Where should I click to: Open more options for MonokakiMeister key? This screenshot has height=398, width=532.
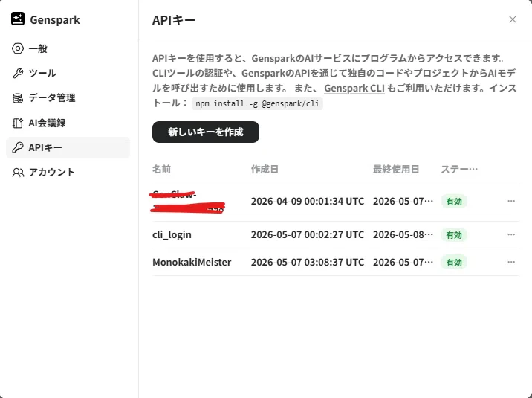pos(511,262)
